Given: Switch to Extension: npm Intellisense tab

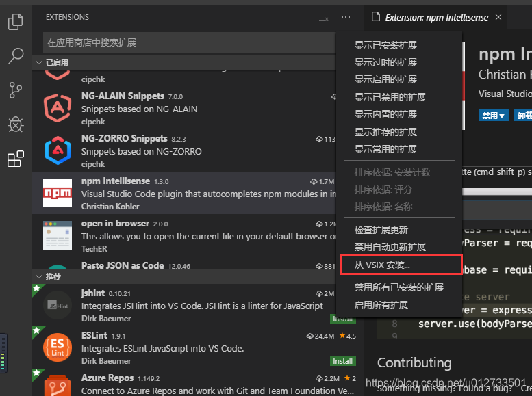Looking at the screenshot, I should coord(436,17).
